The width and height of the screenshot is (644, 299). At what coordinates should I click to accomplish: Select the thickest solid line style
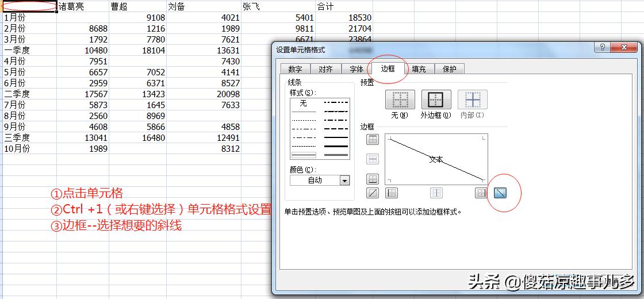(x=336, y=146)
